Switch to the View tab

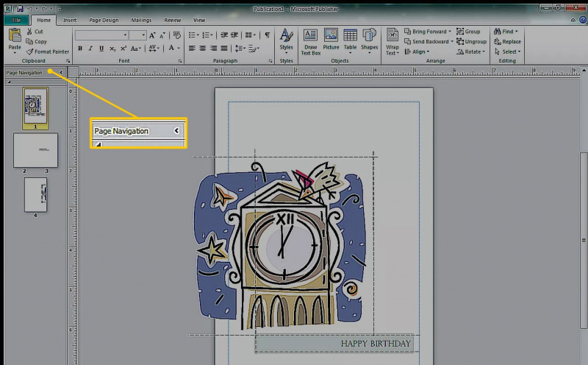pos(199,21)
